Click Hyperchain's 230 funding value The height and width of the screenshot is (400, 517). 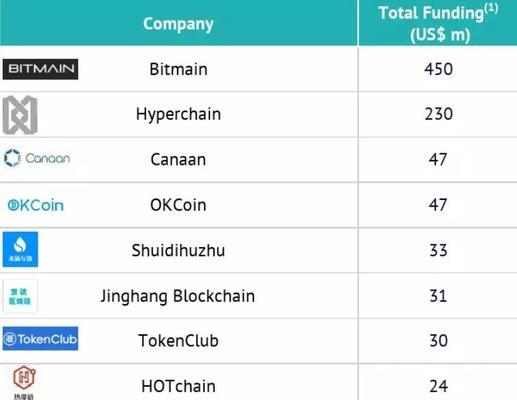[438, 114]
